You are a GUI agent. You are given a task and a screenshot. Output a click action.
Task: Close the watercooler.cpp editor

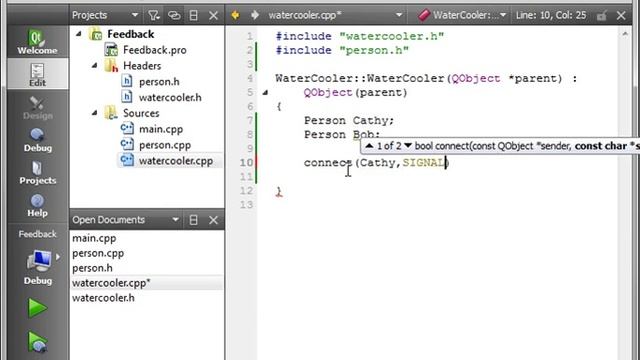tap(621, 16)
